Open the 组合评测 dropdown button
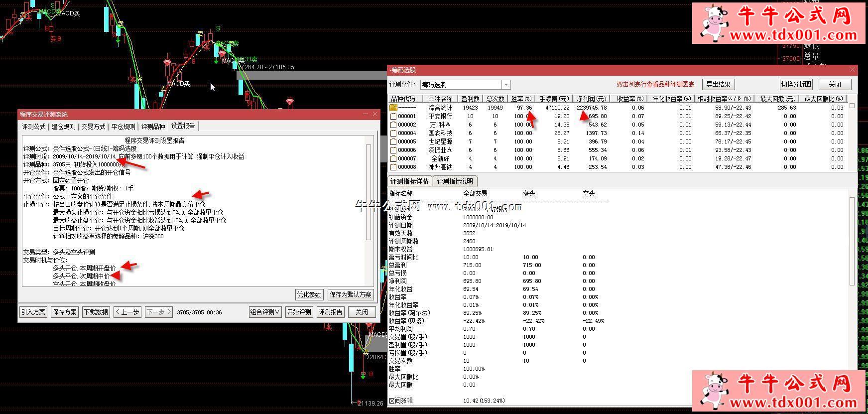Screen dimensions: 868x414 click(x=265, y=312)
